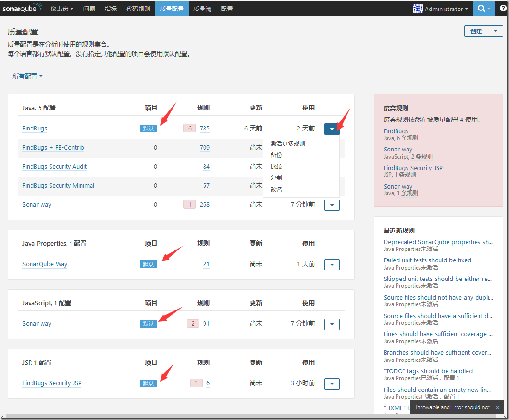Open actions dropdown for FindBugs Security JSP
The width and height of the screenshot is (509, 420).
[332, 384]
